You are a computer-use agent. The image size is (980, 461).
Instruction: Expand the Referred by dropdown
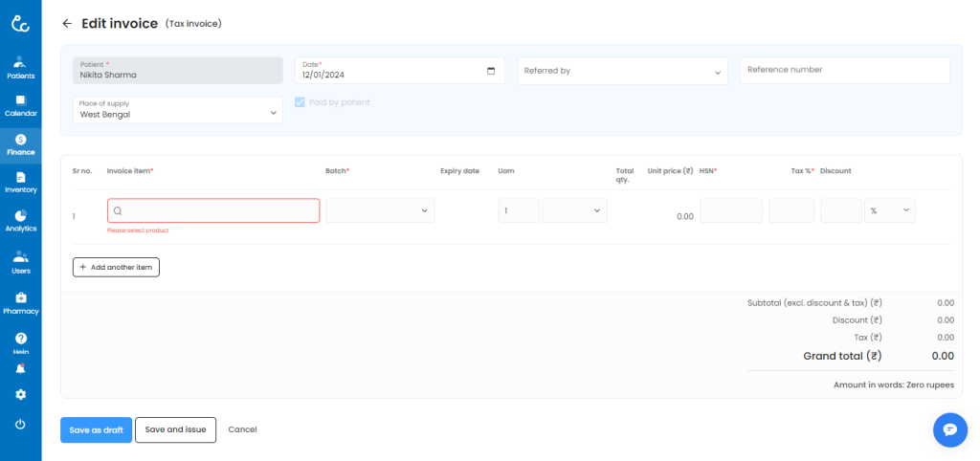(x=623, y=71)
